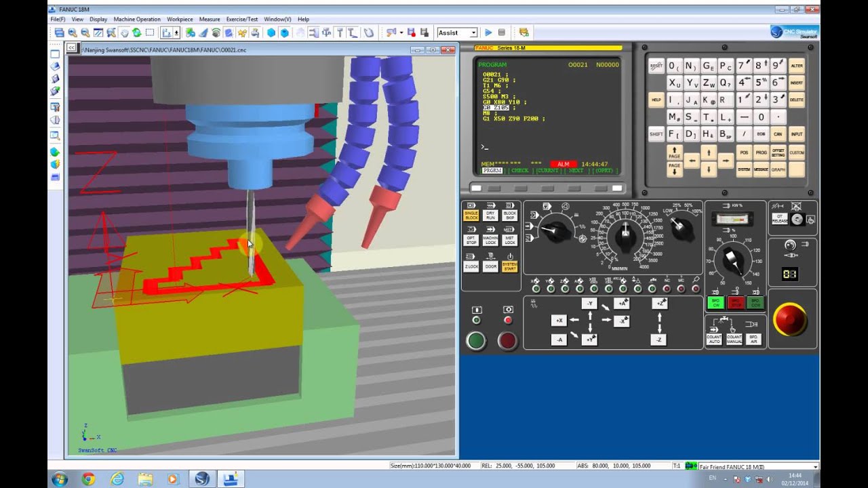Open the Machine Operation menu
The image size is (868, 488).
(x=137, y=20)
